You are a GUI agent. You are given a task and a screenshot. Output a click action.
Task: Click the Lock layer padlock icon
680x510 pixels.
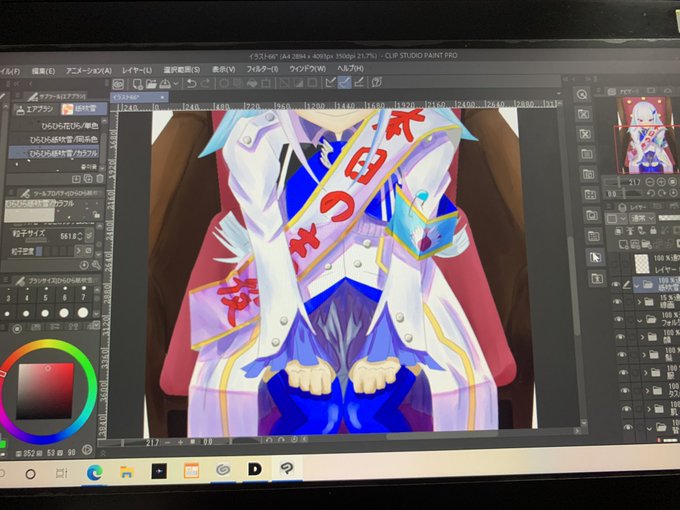point(653,231)
